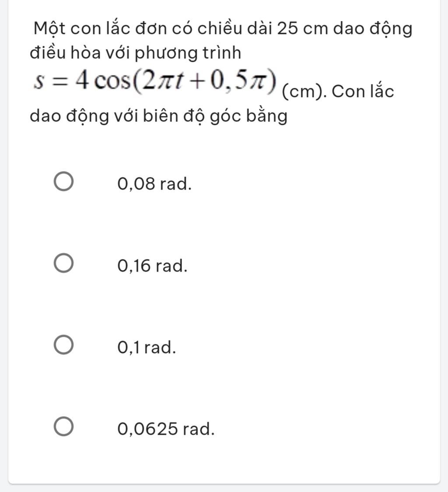Click the '0,08 rad.' answer label
The height and width of the screenshot is (492, 448).
(154, 183)
